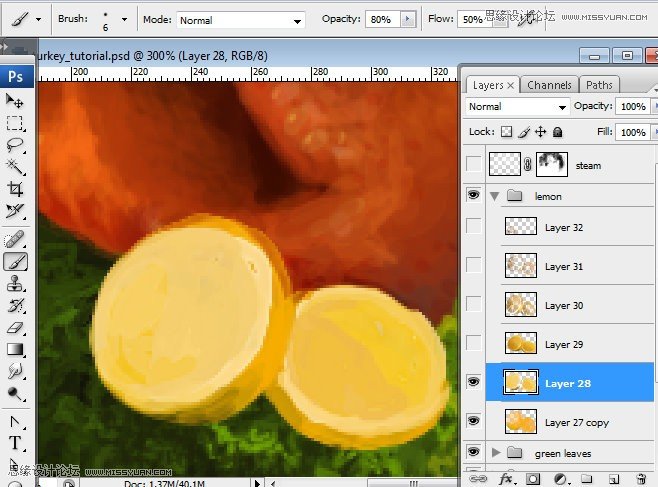Hide Layer 28

click(474, 382)
